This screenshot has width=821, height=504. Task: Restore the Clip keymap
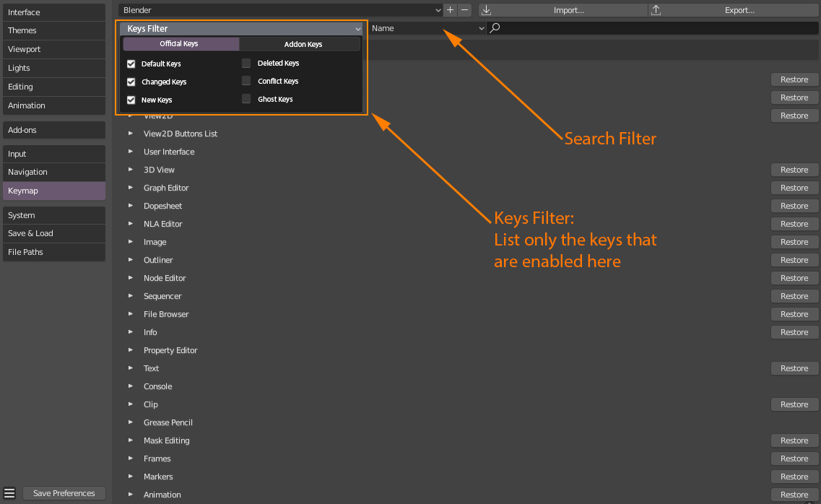tap(794, 404)
